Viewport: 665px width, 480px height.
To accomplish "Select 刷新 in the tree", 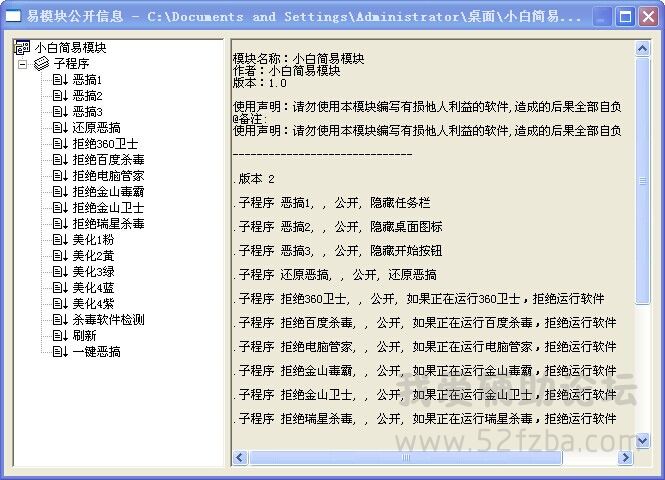I will (84, 335).
